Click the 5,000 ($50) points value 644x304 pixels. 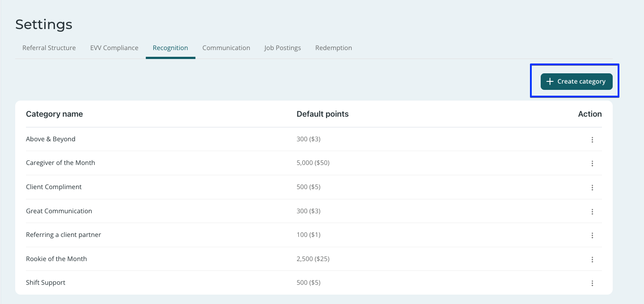point(313,163)
